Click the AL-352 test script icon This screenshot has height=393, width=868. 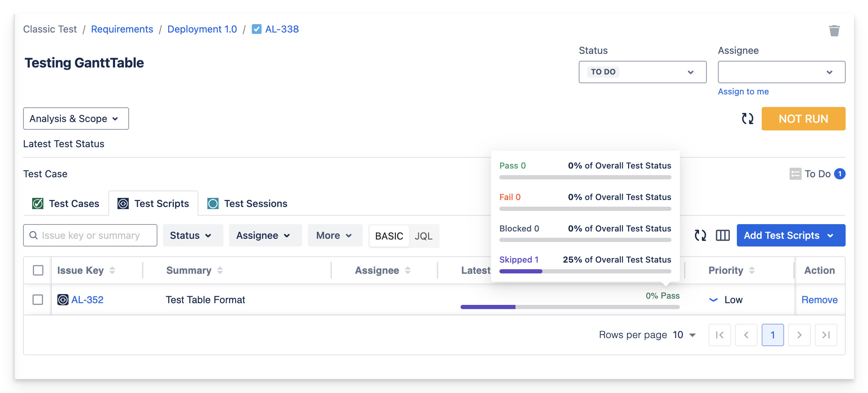point(63,300)
